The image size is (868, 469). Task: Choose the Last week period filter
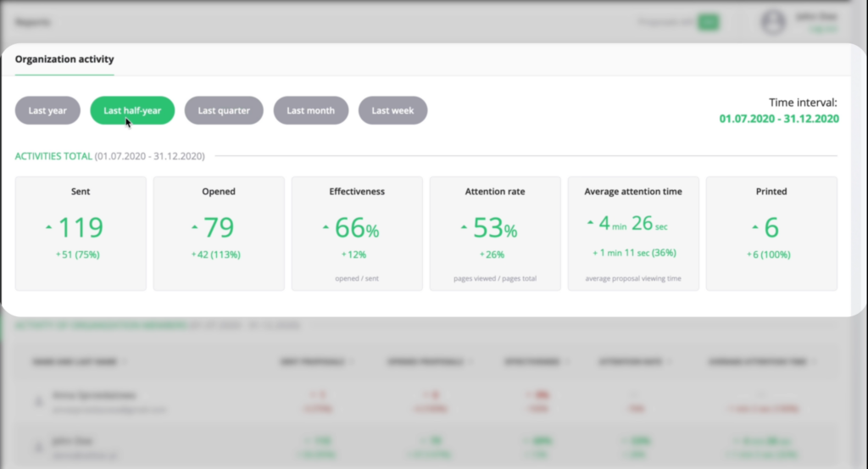point(392,110)
